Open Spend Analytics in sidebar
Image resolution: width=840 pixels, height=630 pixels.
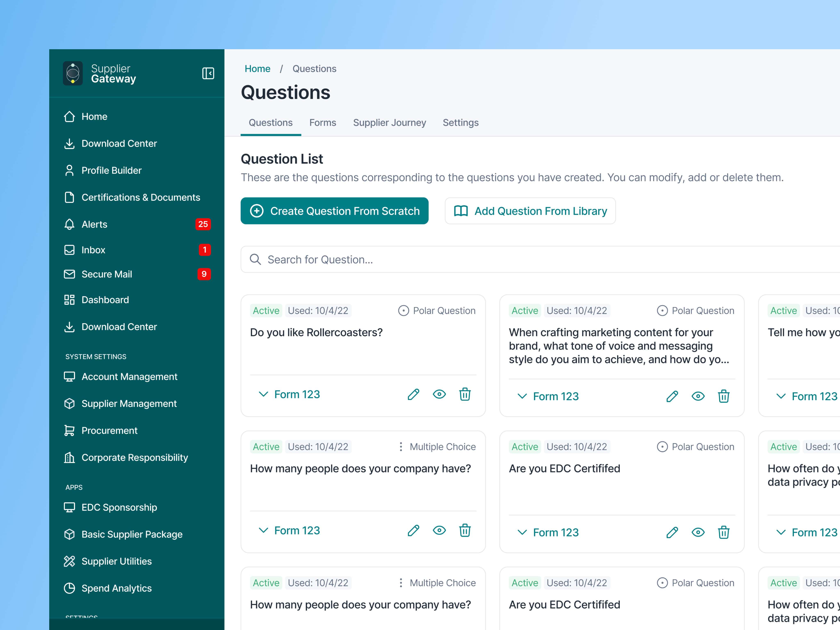pos(116,588)
